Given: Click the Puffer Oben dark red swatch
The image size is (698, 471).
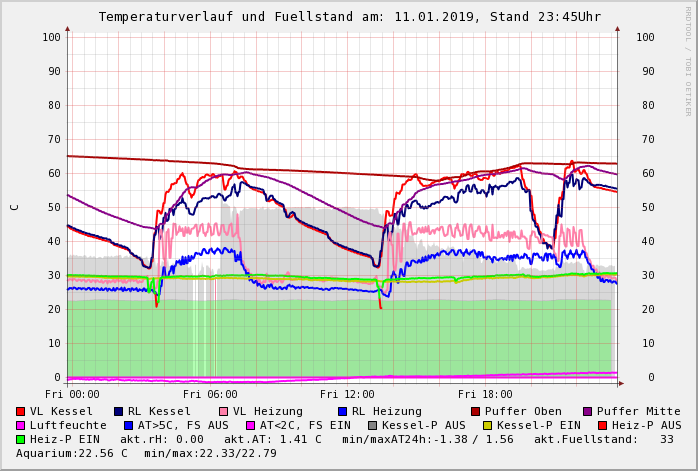Looking at the screenshot, I should [x=476, y=412].
